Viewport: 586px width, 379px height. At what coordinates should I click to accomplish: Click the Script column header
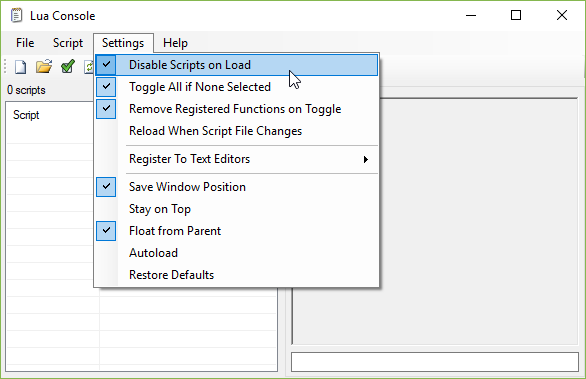tap(26, 115)
